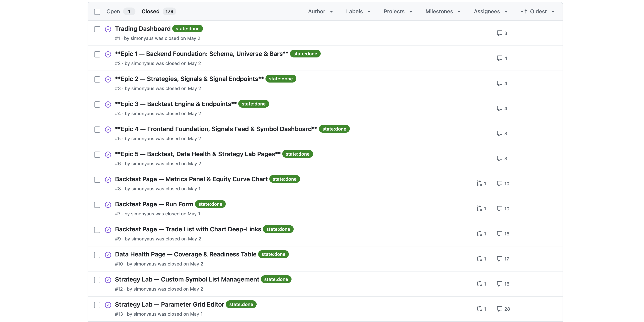Open Data Health Page Coverage issue

(186, 254)
